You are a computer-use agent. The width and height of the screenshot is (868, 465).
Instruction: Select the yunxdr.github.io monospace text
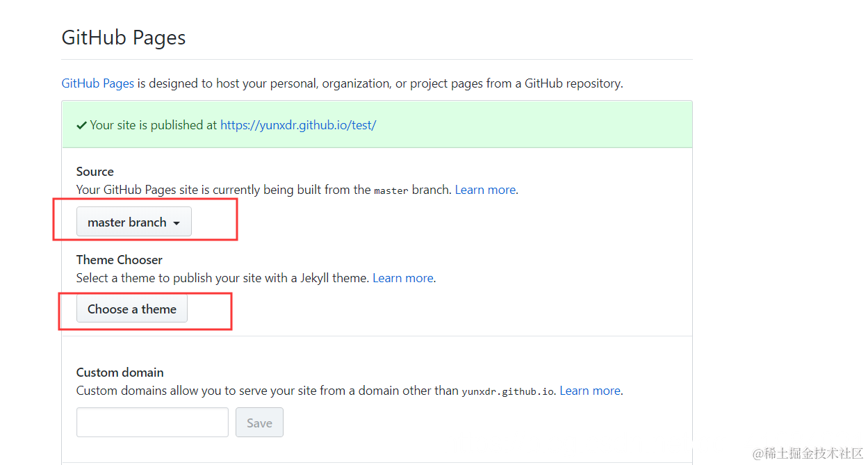[508, 391]
